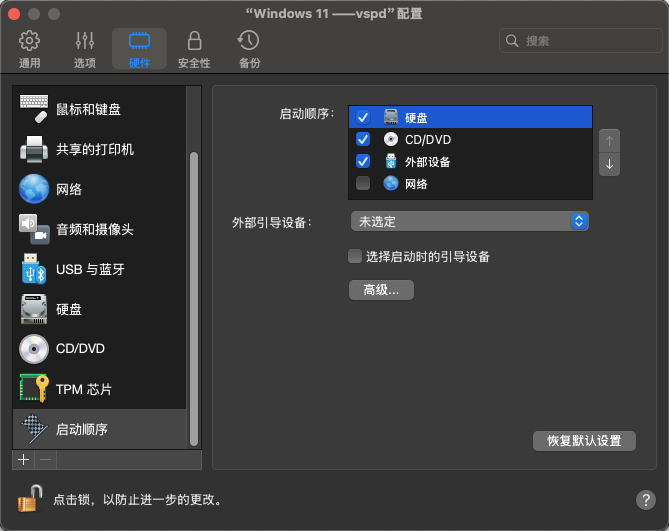
Task: Select TPM 芯片 chip icon in sidebar
Action: (x=34, y=389)
